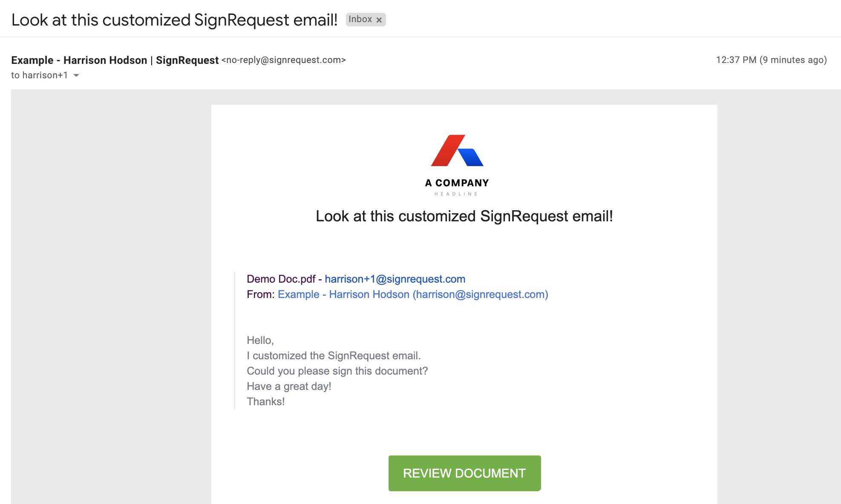
Task: Click the Inbox label chip
Action: tap(360, 20)
